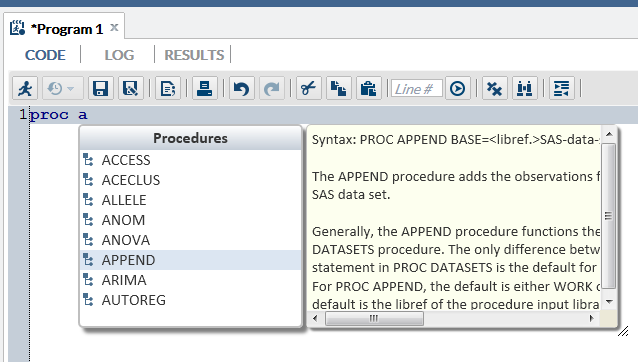Run the program with the running man icon
Viewport: 638px width, 362px height.
[x=25, y=88]
